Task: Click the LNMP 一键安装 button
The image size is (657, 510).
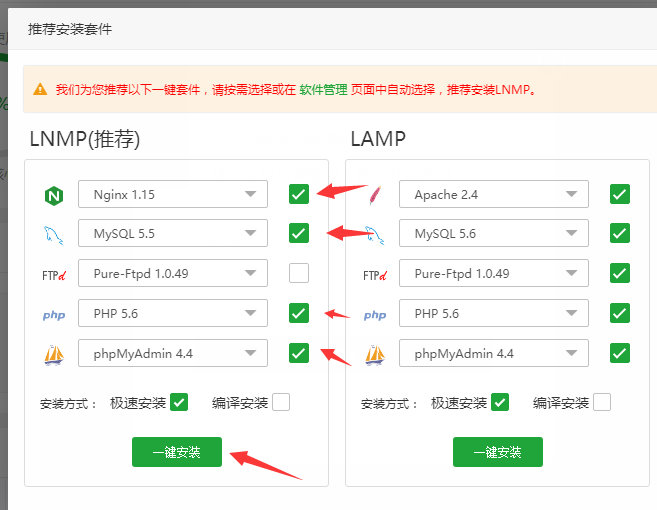Action: 177,452
